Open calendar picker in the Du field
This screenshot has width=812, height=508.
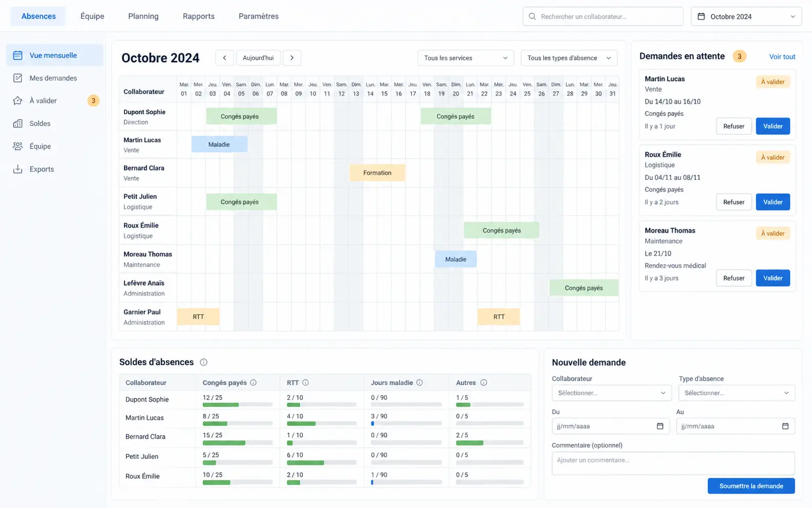[660, 426]
